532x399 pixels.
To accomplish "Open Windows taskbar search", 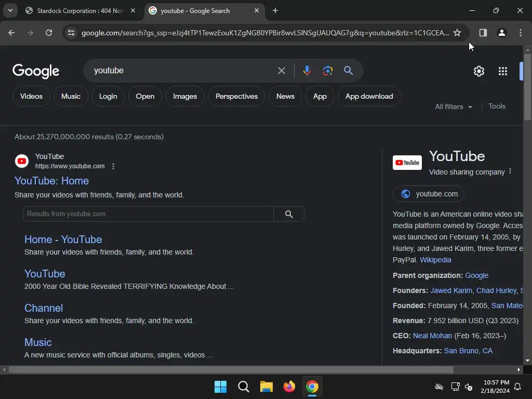I will pos(243,387).
